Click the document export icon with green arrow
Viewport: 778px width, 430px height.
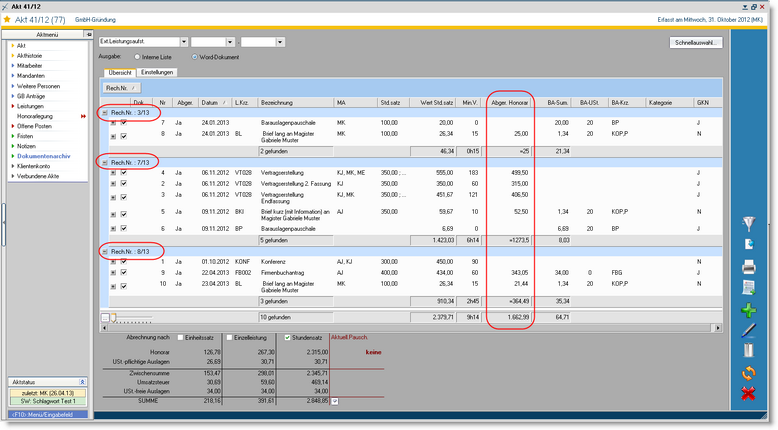point(749,288)
